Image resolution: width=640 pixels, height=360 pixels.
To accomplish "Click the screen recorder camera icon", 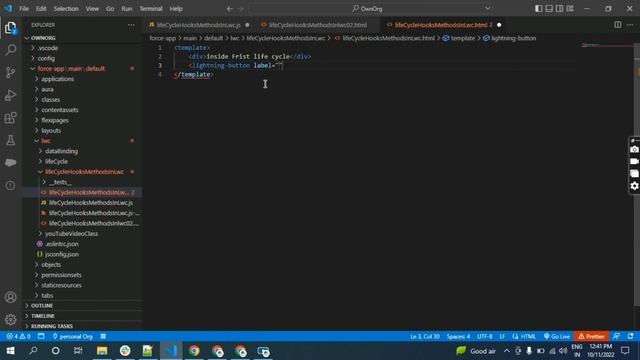I will pyautogui.click(x=634, y=150).
